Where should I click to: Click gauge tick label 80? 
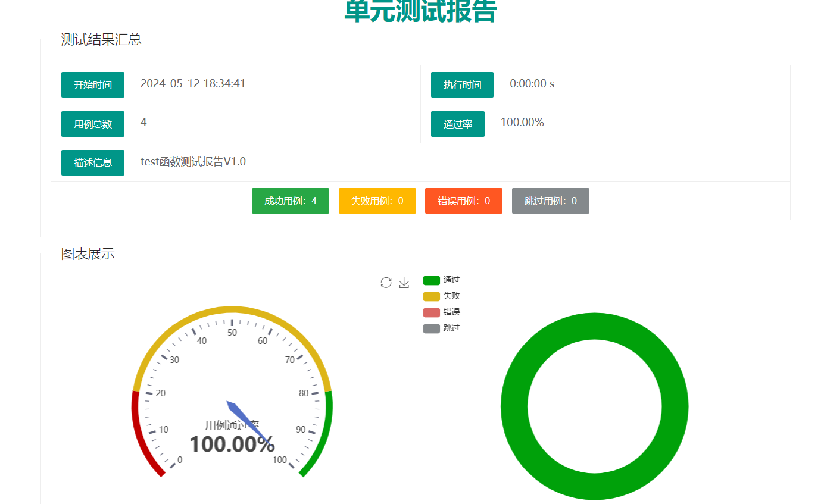(304, 393)
